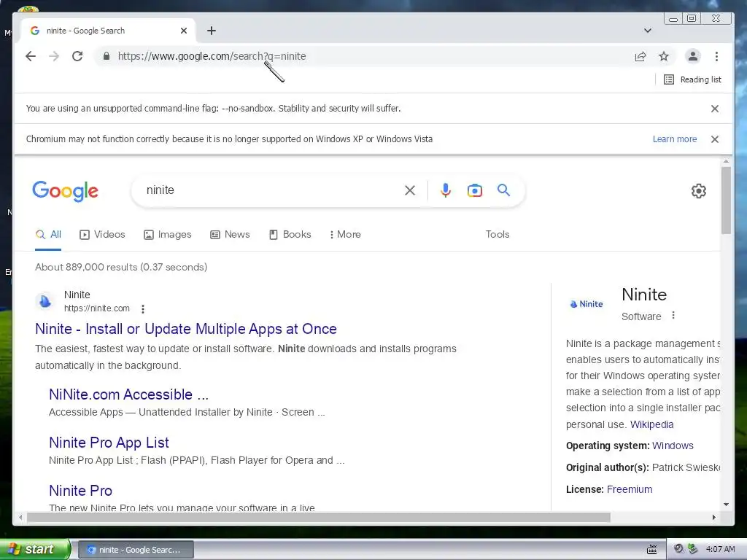Click the Google logo
This screenshot has width=747, height=560.
click(65, 191)
